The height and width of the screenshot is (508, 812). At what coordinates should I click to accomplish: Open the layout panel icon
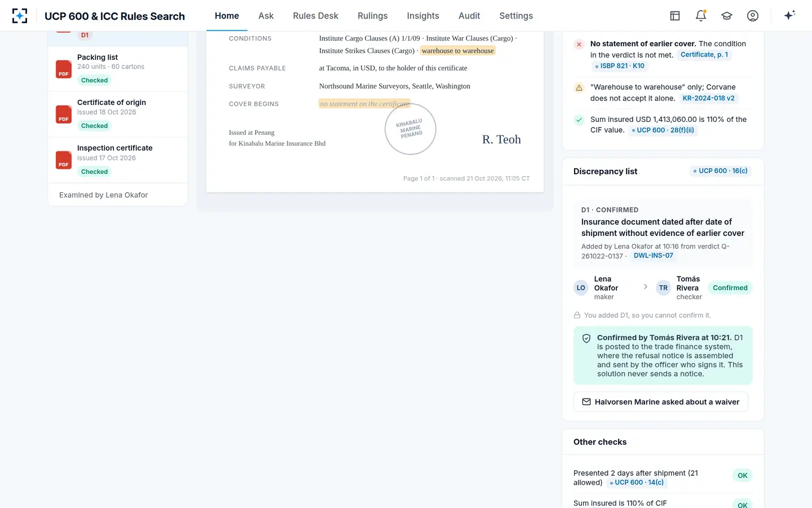(x=675, y=16)
